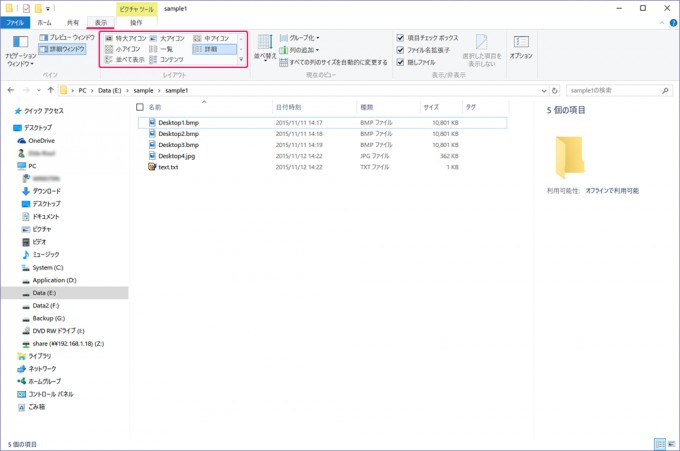680x451 pixels.
Task: Open the Group by (グループ化) dropdown
Action: coord(299,38)
